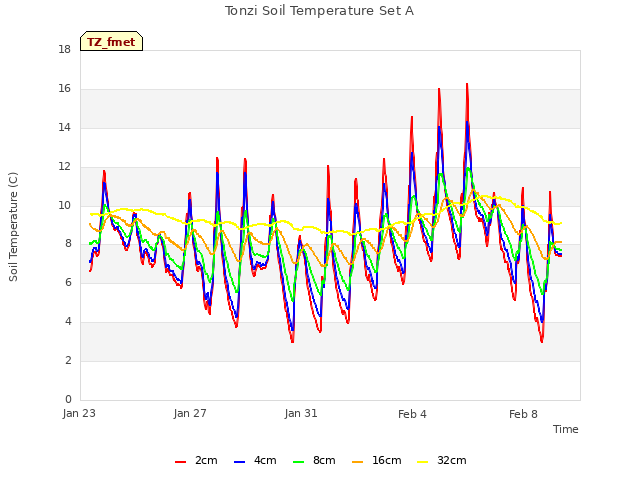Click the 12 y-axis tick label
Viewport: 640px width, 480px height.
pos(64,167)
